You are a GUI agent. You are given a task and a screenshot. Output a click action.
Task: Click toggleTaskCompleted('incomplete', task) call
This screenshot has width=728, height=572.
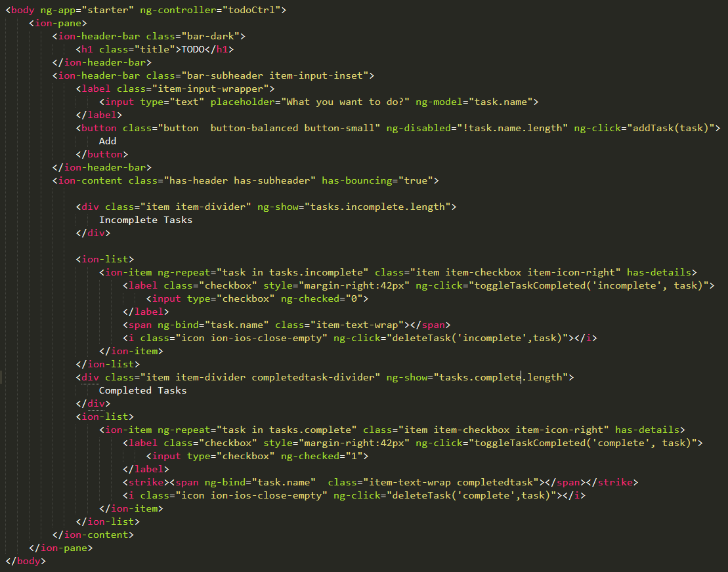[x=589, y=285]
